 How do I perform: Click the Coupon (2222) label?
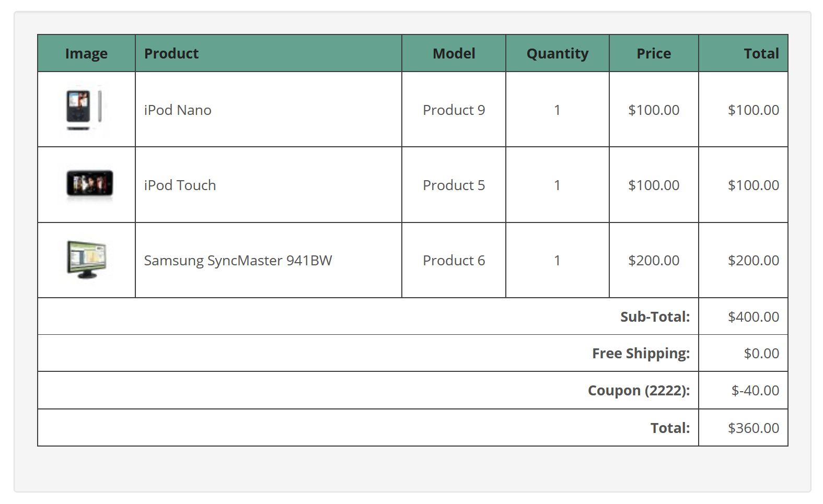pyautogui.click(x=639, y=391)
